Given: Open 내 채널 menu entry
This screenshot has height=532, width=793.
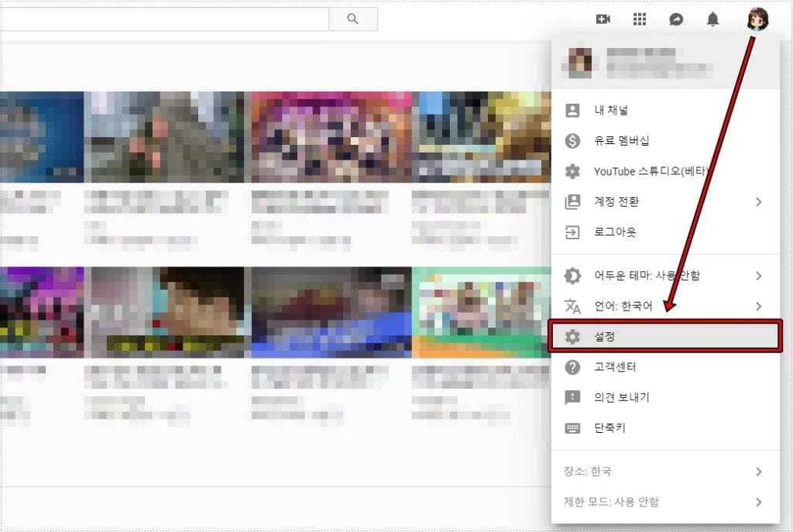Looking at the screenshot, I should pos(665,110).
